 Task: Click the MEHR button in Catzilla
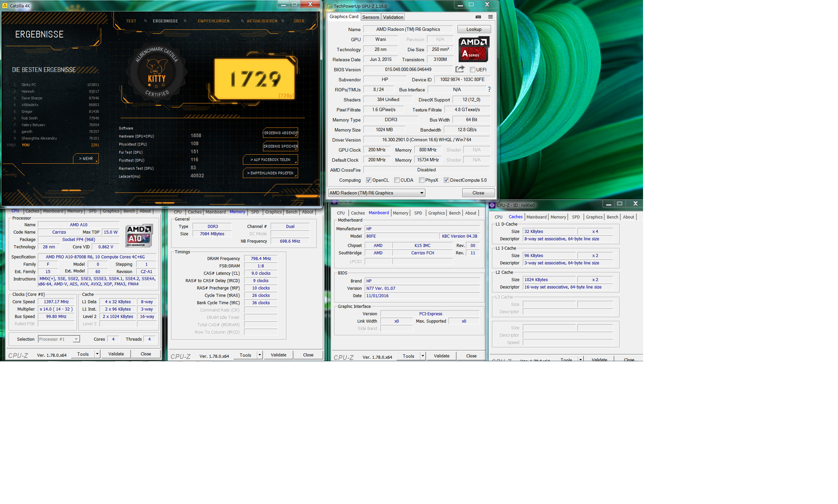86,159
